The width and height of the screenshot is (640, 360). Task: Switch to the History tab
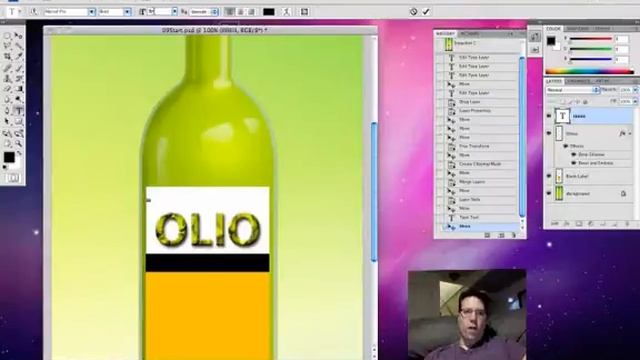click(x=446, y=33)
